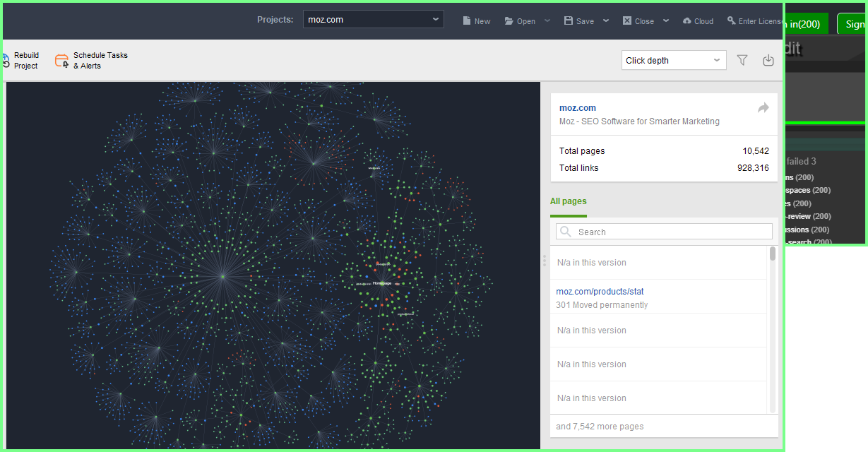Screen dimensions: 868x452
Task: Click the share arrow next to moz.com
Action: 763,108
